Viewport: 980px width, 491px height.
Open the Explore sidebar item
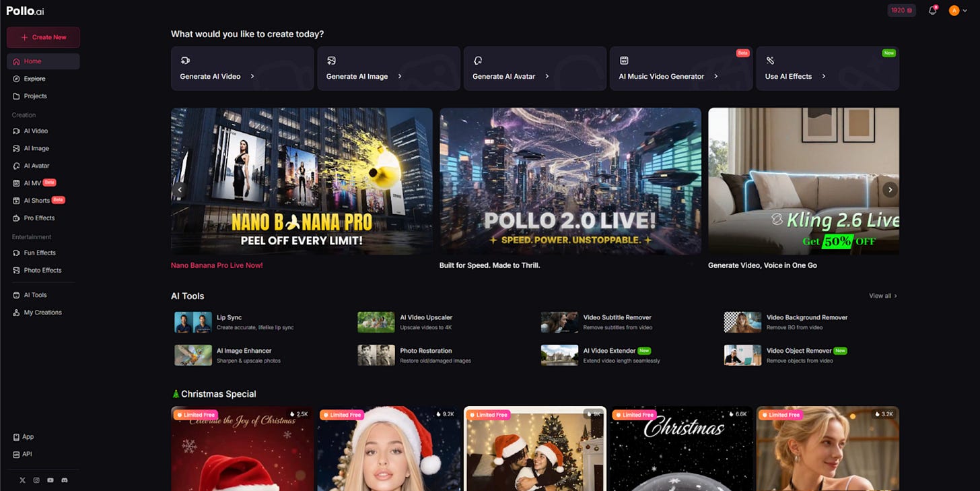tap(43, 79)
